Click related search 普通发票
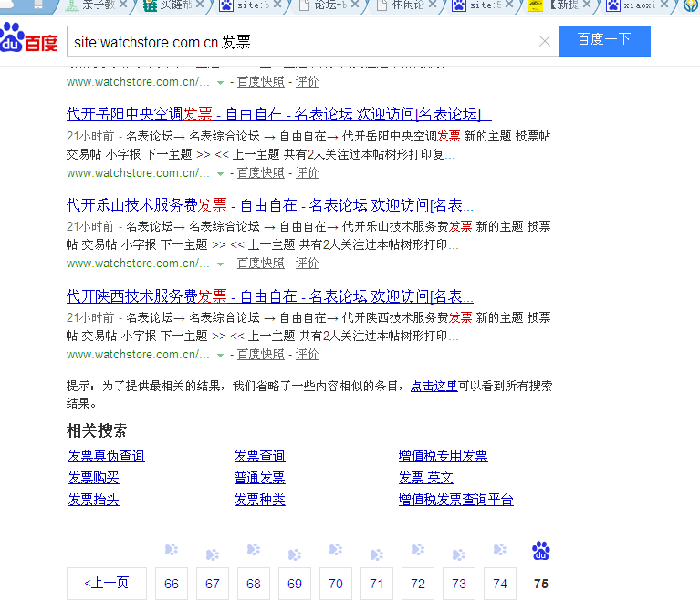700x611 pixels. point(260,477)
